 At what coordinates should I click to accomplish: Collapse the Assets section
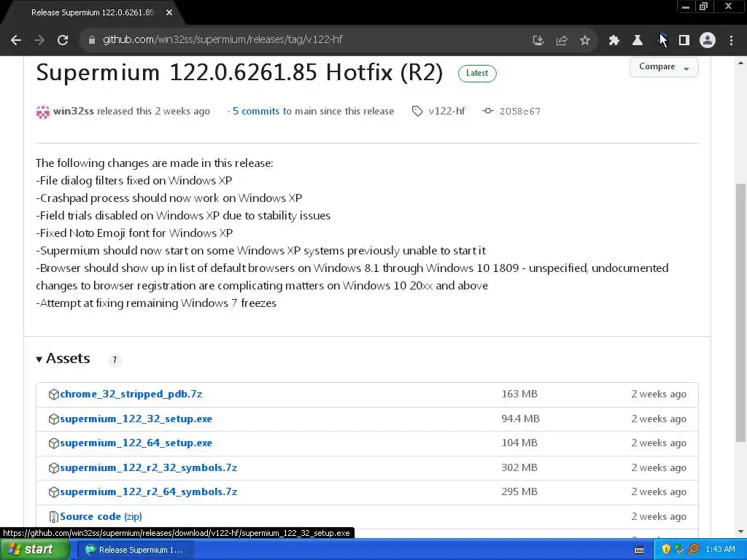pos(63,359)
